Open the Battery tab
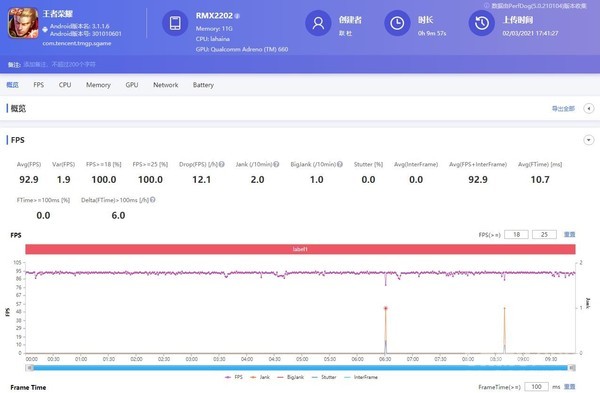The height and width of the screenshot is (393, 600). (x=203, y=85)
